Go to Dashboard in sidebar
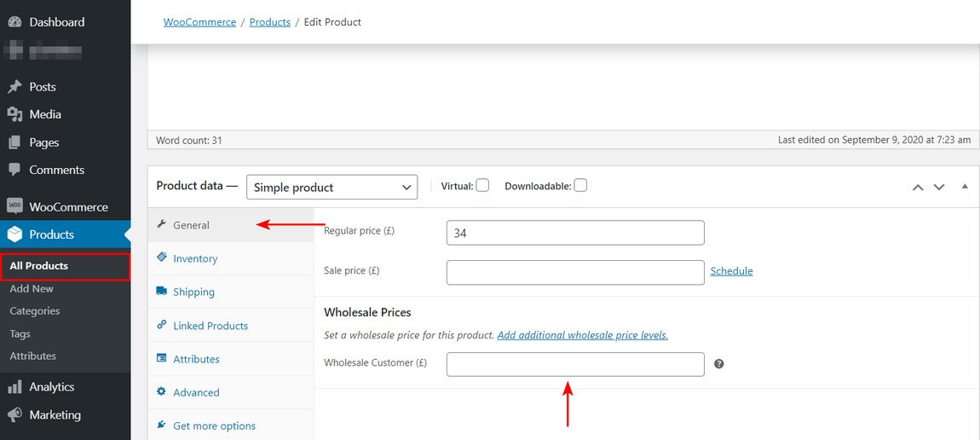This screenshot has height=440, width=980. 65,22
